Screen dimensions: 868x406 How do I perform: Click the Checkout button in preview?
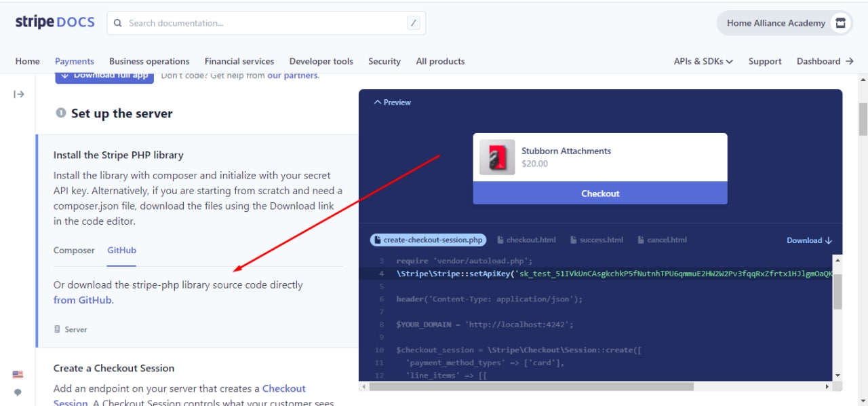point(600,193)
